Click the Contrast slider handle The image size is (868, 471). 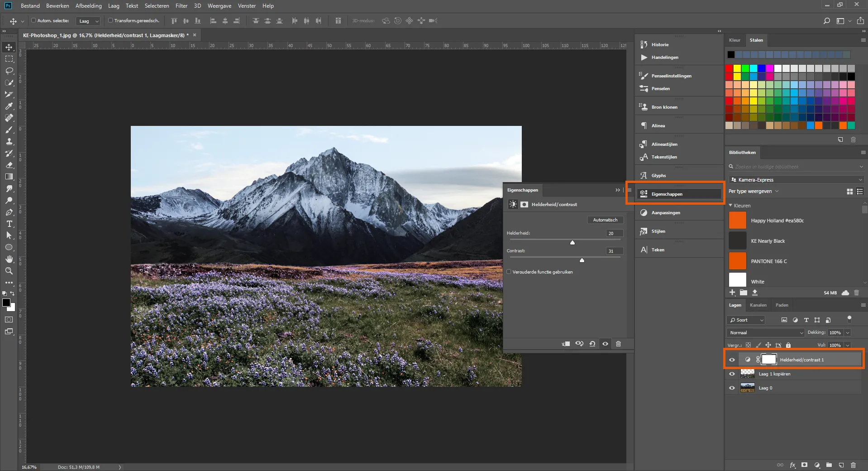(582, 260)
